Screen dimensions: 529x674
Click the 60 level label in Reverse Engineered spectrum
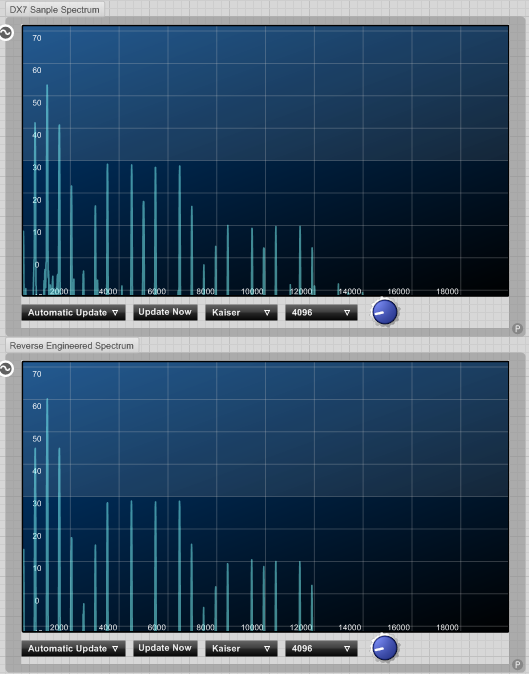pyautogui.click(x=37, y=406)
